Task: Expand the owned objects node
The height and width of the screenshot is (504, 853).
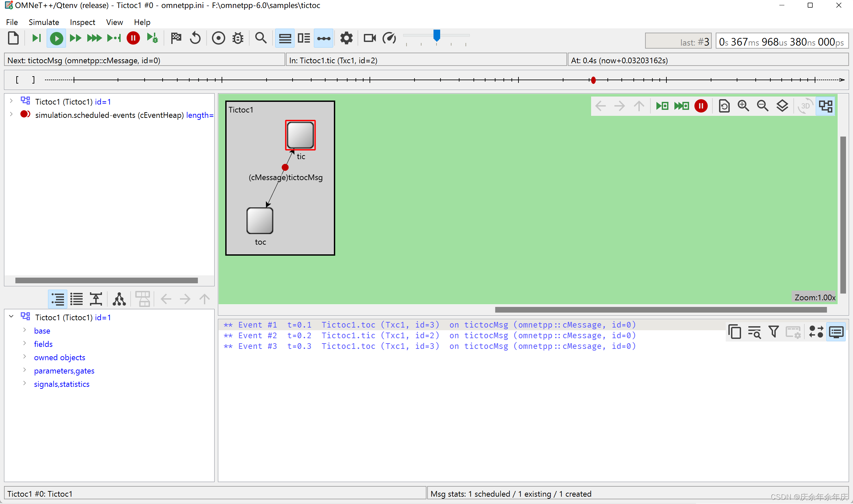Action: pyautogui.click(x=24, y=357)
